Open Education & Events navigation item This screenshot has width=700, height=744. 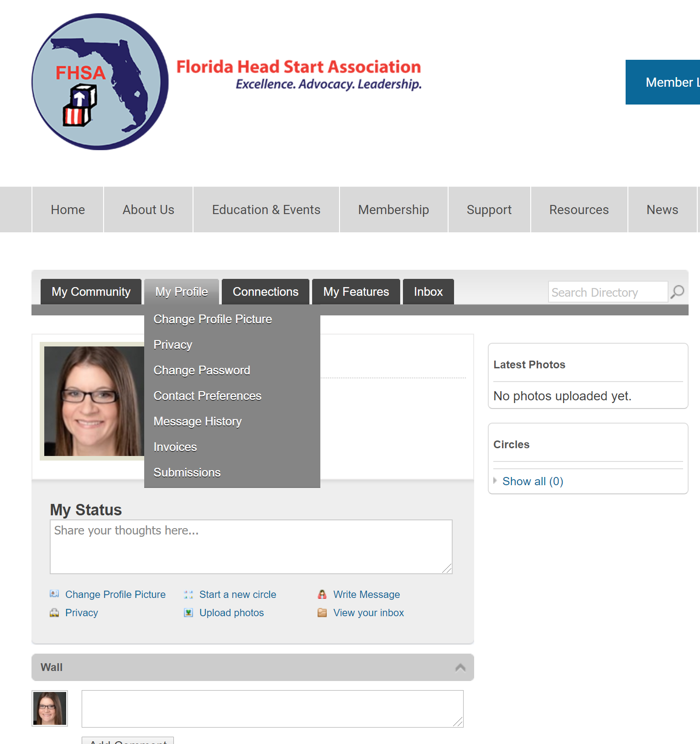(266, 210)
